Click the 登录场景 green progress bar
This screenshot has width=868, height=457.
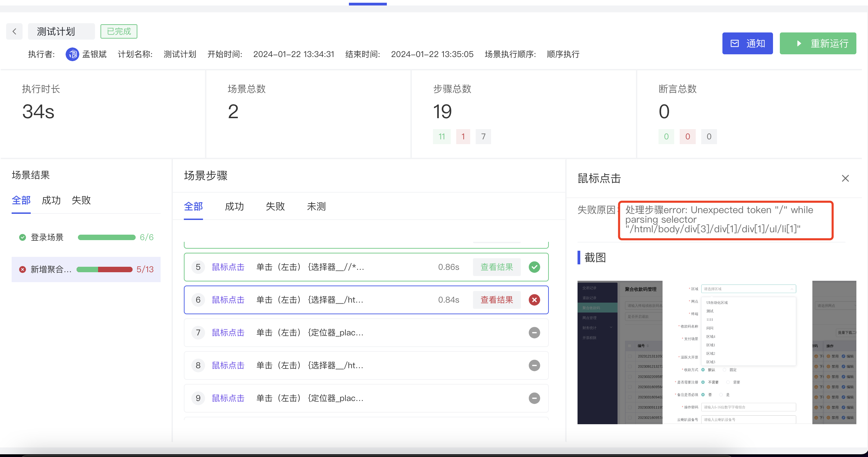click(107, 237)
